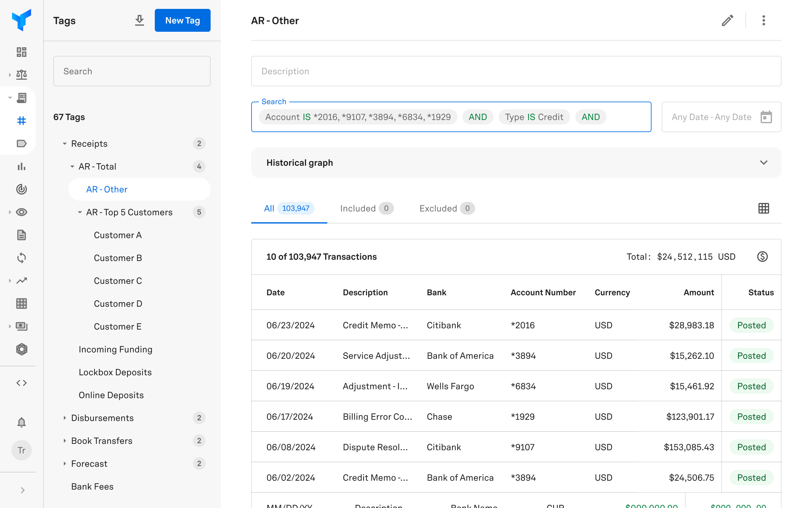Open the developer code brackets icon

point(22,383)
